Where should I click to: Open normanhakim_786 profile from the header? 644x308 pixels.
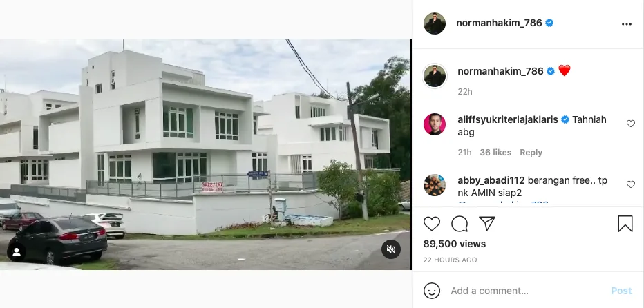[499, 23]
